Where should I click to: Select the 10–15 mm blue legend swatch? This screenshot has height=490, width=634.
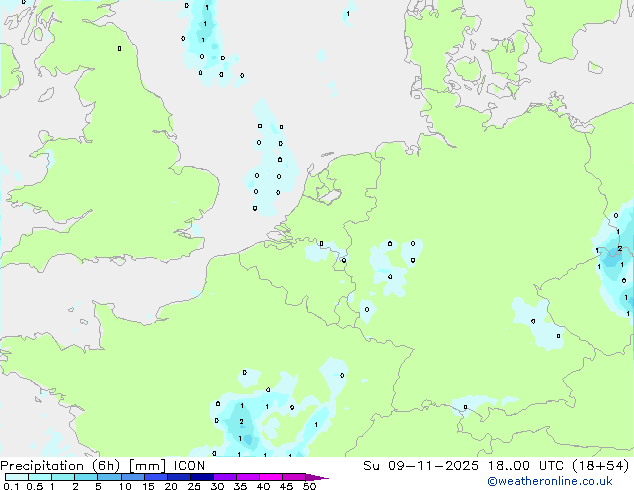click(x=132, y=477)
